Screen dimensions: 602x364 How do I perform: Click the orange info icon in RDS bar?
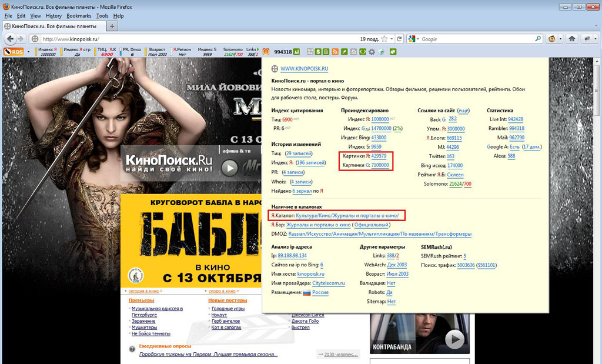[266, 52]
